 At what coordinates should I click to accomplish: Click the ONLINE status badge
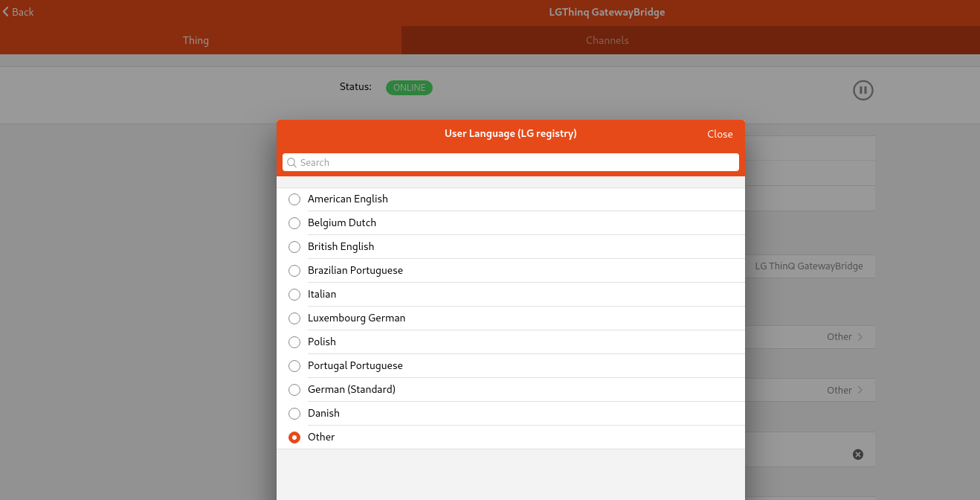[x=409, y=88]
